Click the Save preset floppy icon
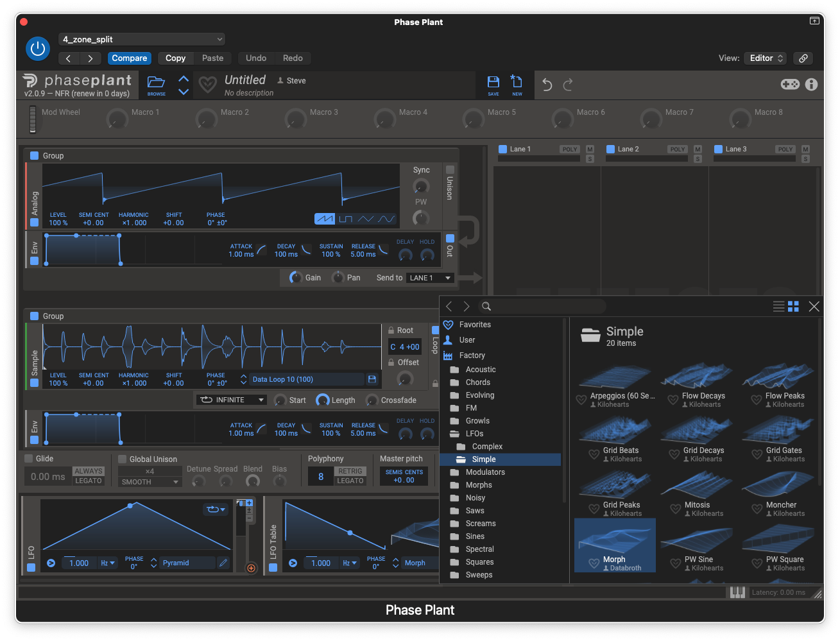This screenshot has width=840, height=641. (x=493, y=83)
